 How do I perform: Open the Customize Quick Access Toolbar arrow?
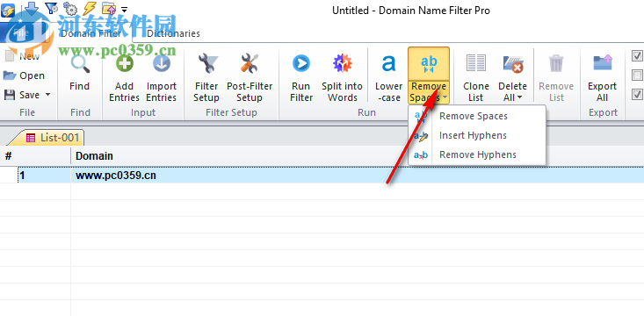point(125,9)
